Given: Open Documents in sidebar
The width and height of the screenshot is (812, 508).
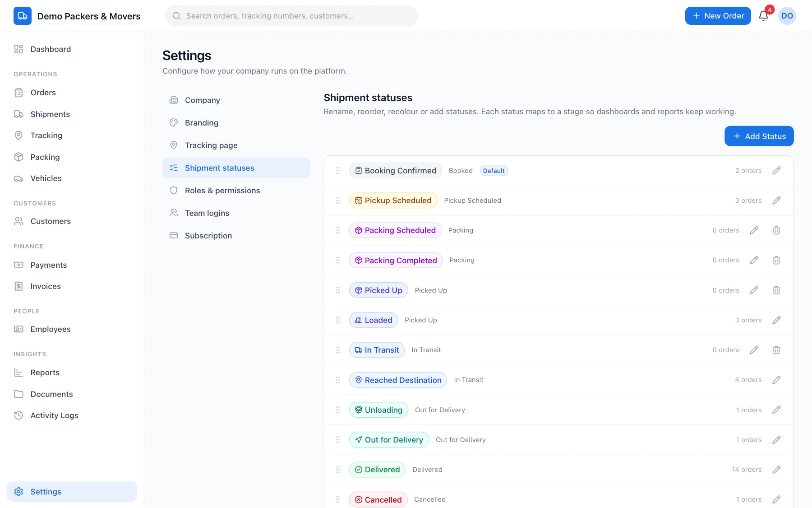Looking at the screenshot, I should pyautogui.click(x=72, y=394).
